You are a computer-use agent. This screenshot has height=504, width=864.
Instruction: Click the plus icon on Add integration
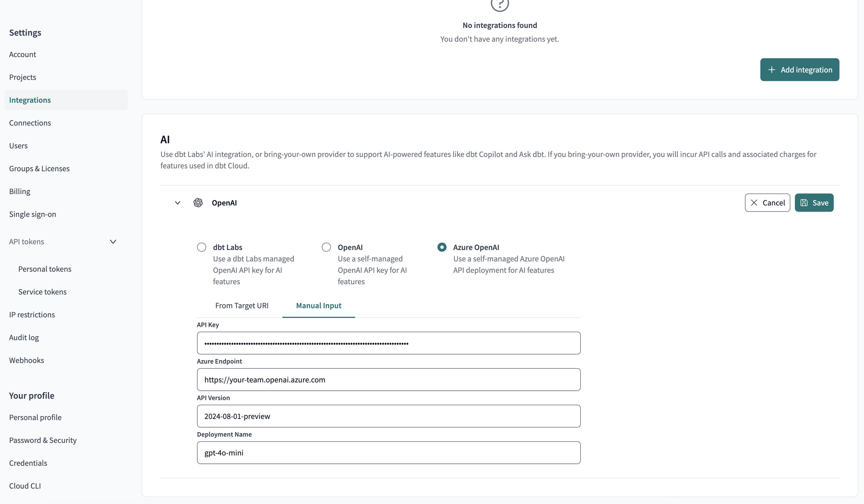tap(771, 70)
